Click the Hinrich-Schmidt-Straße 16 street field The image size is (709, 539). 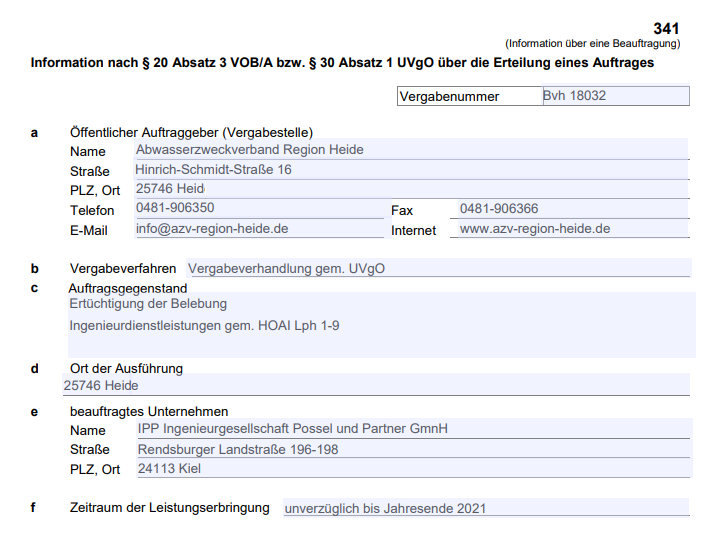tap(411, 170)
